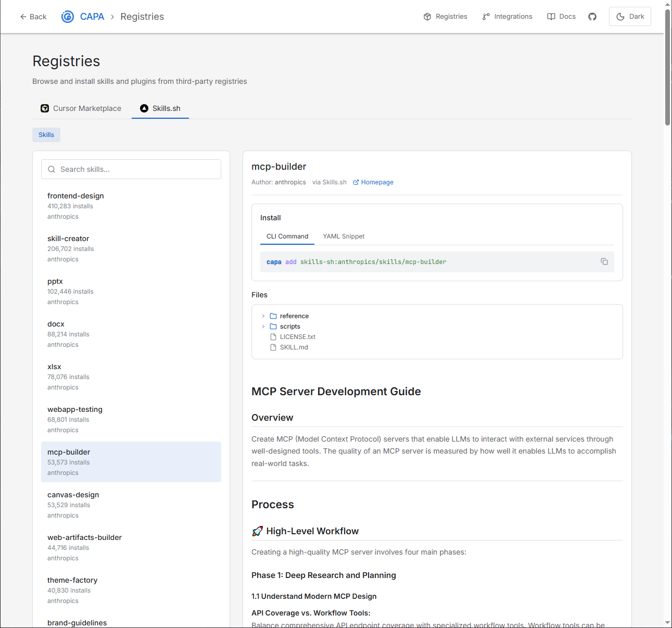Select the CLI Command tab
This screenshot has width=672, height=628.
tap(287, 236)
